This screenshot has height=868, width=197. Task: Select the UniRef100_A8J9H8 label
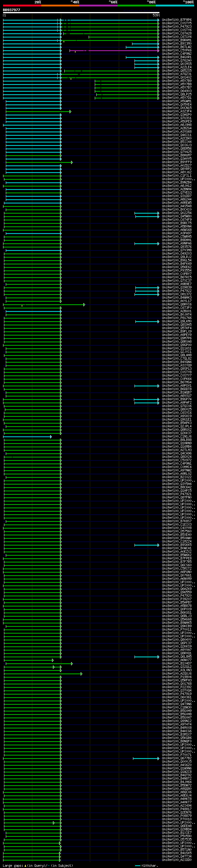coord(176,125)
